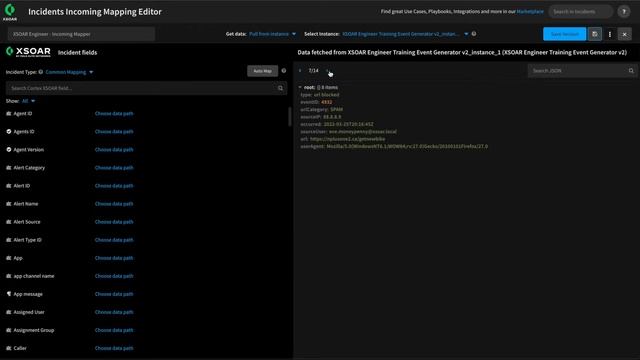Select the eventID value 4932

pyautogui.click(x=327, y=102)
